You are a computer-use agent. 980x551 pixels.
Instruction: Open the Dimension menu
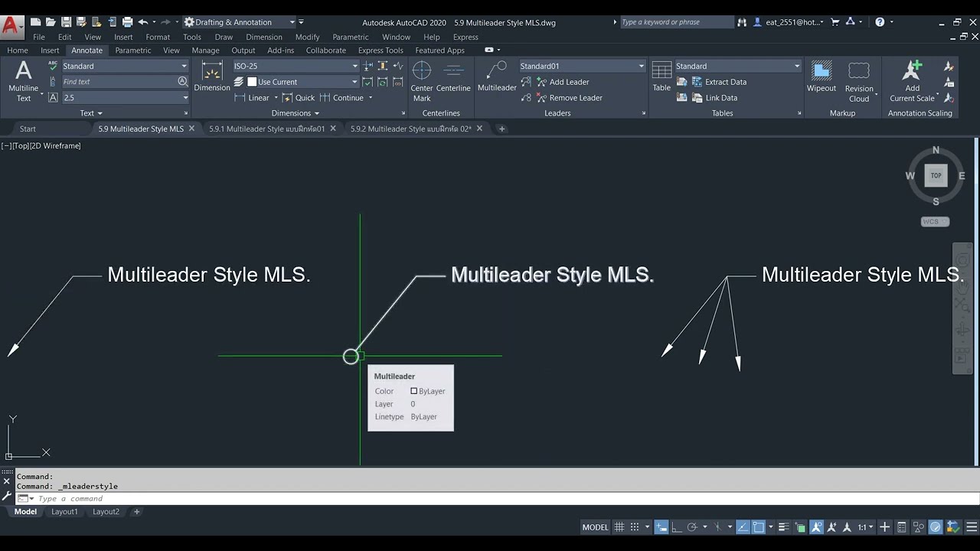(264, 37)
